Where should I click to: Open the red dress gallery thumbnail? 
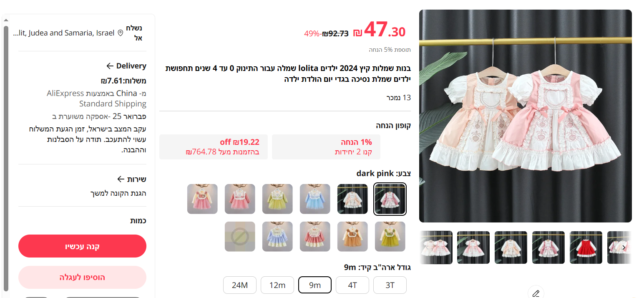pos(586,247)
